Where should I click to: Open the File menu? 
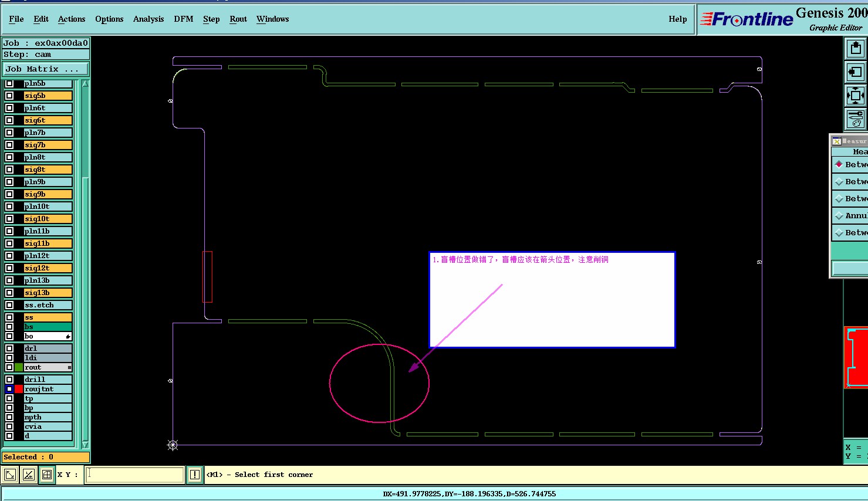[x=16, y=19]
